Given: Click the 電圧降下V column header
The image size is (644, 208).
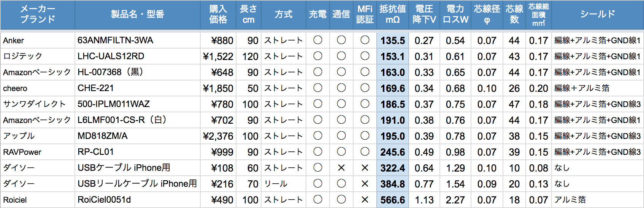Looking at the screenshot, I should click(424, 14).
